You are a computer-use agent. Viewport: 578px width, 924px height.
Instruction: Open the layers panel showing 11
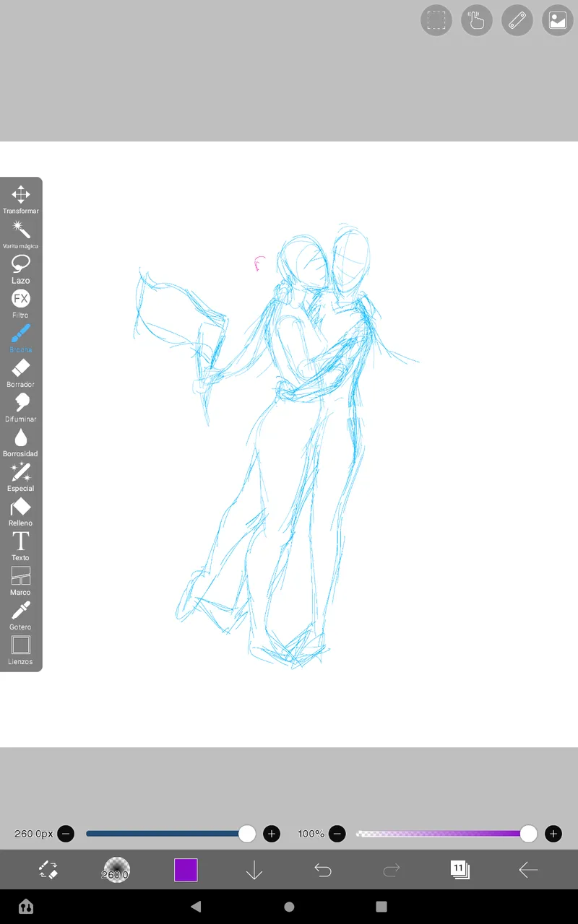tap(460, 870)
